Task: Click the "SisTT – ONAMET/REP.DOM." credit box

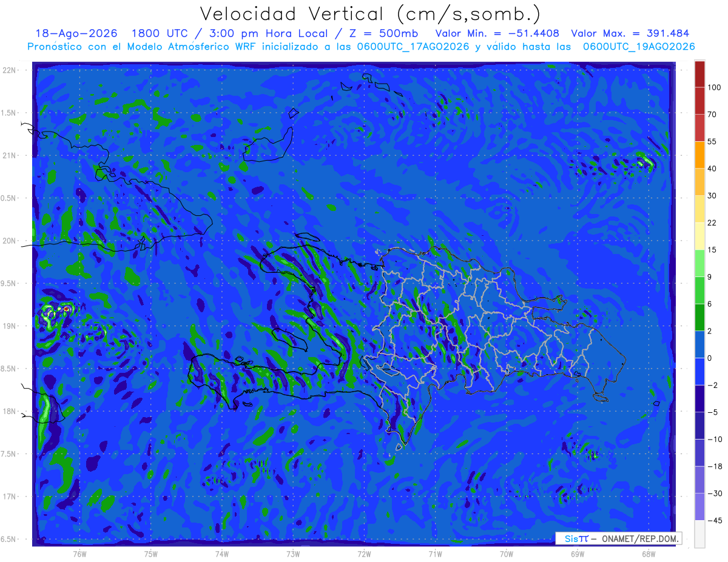Action: pyautogui.click(x=619, y=538)
